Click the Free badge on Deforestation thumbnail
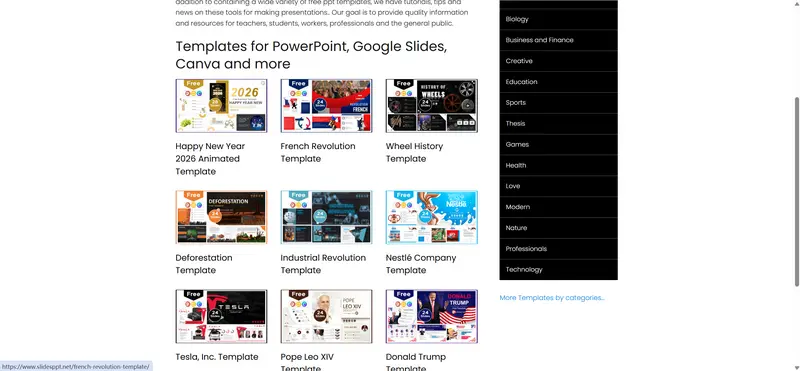This screenshot has height=371, width=800. point(194,195)
